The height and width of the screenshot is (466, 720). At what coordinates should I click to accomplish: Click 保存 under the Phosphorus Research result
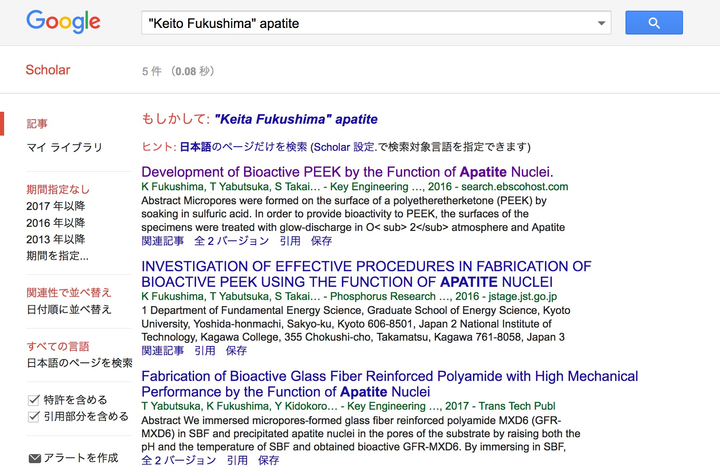(x=236, y=351)
